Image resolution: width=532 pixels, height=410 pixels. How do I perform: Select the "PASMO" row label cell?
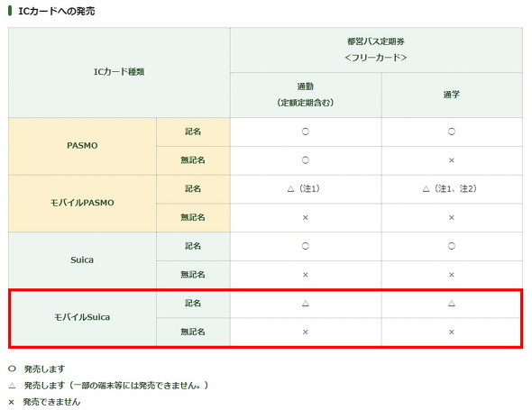tap(82, 146)
